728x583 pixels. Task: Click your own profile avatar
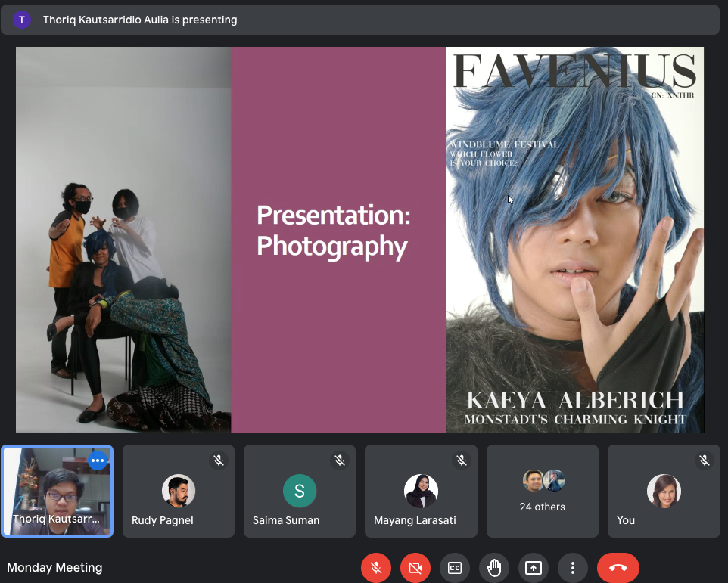(664, 491)
